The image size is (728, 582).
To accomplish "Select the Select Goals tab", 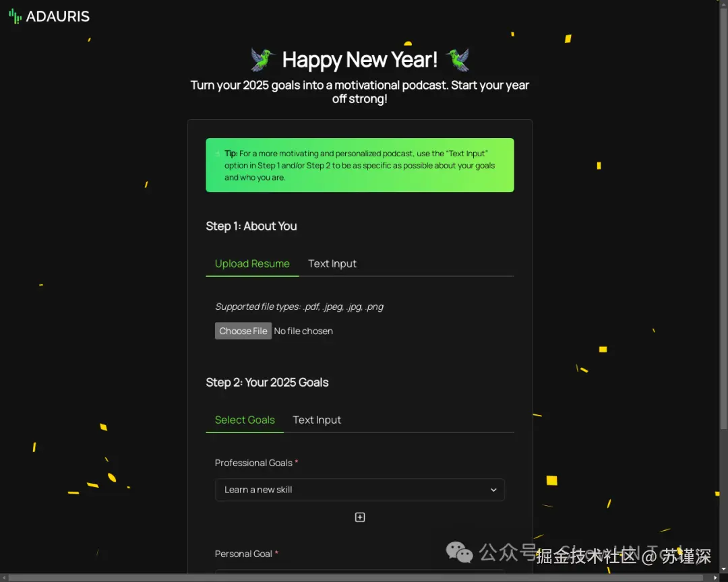I will 245,420.
